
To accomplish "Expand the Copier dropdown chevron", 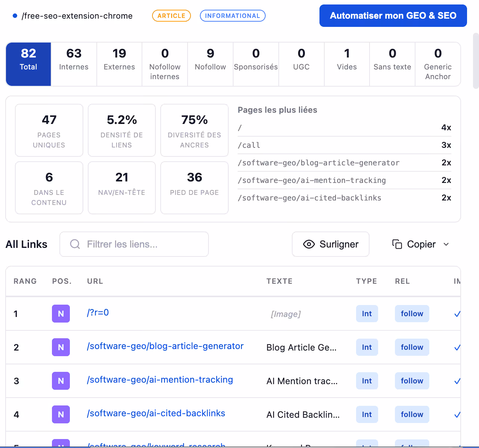I will coord(446,244).
